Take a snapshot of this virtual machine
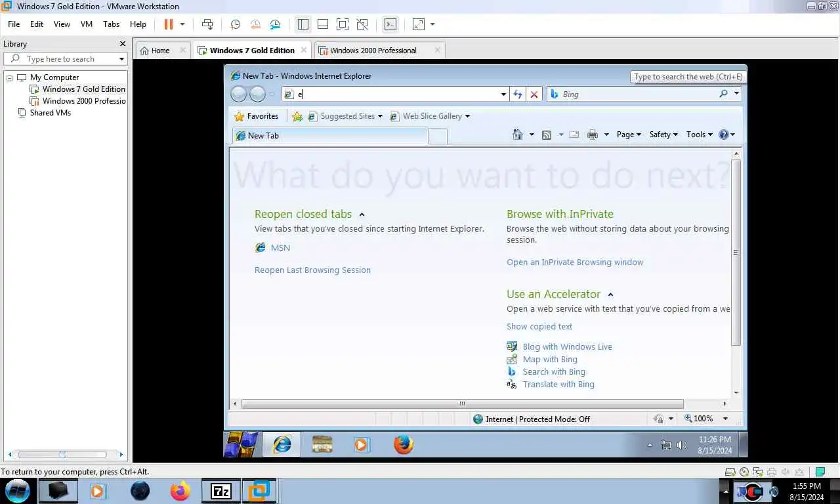 (236, 24)
